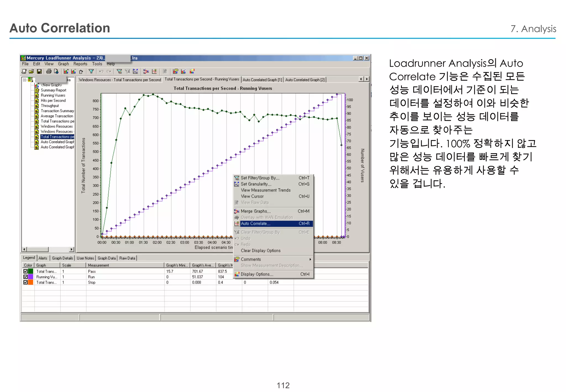566x392 pixels.
Task: Open the User Notes tab
Action: pos(85,258)
